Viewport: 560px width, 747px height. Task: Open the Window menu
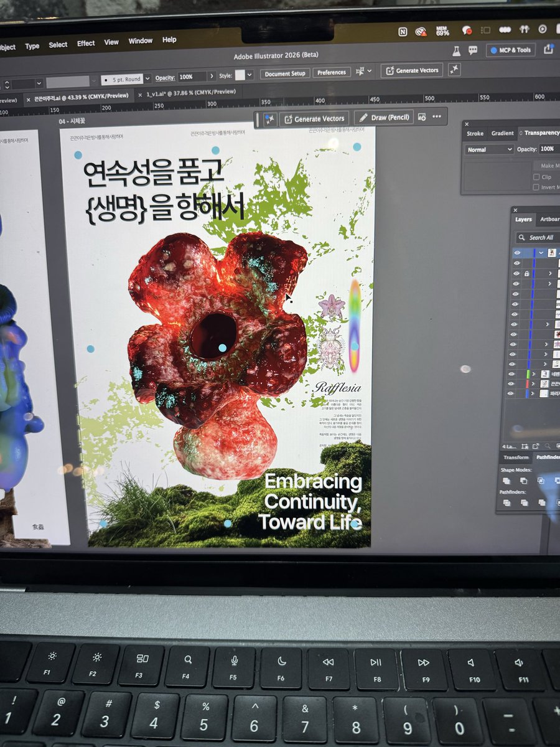point(141,41)
